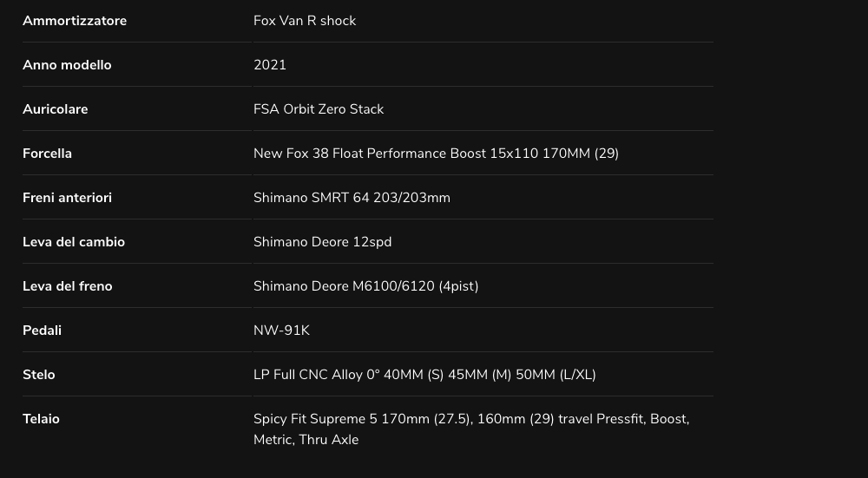868x478 pixels.
Task: Click the Freni anteriori label
Action: click(x=67, y=198)
